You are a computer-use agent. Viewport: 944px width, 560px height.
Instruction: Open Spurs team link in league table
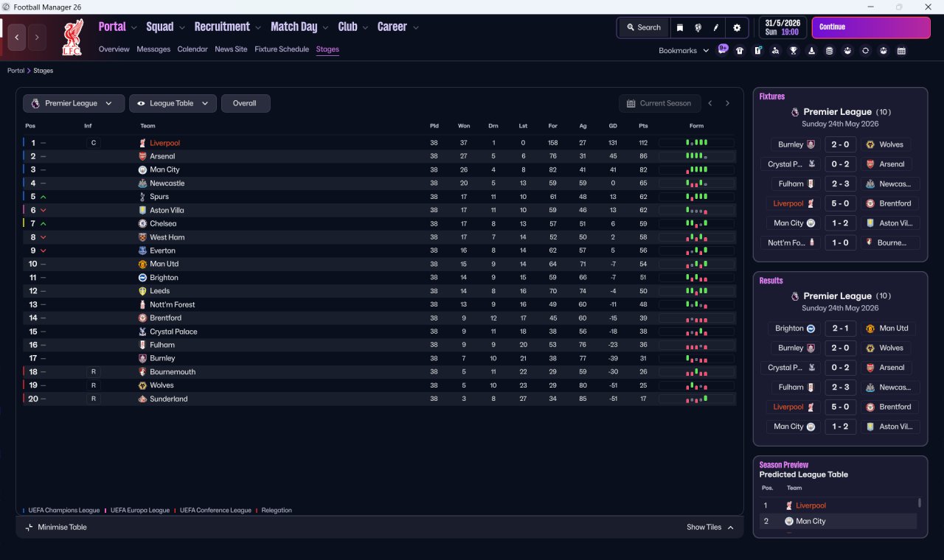tap(159, 197)
